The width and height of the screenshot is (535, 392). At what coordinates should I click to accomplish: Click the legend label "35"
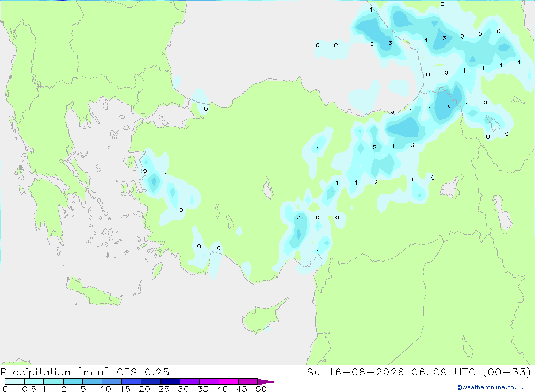pyautogui.click(x=203, y=389)
